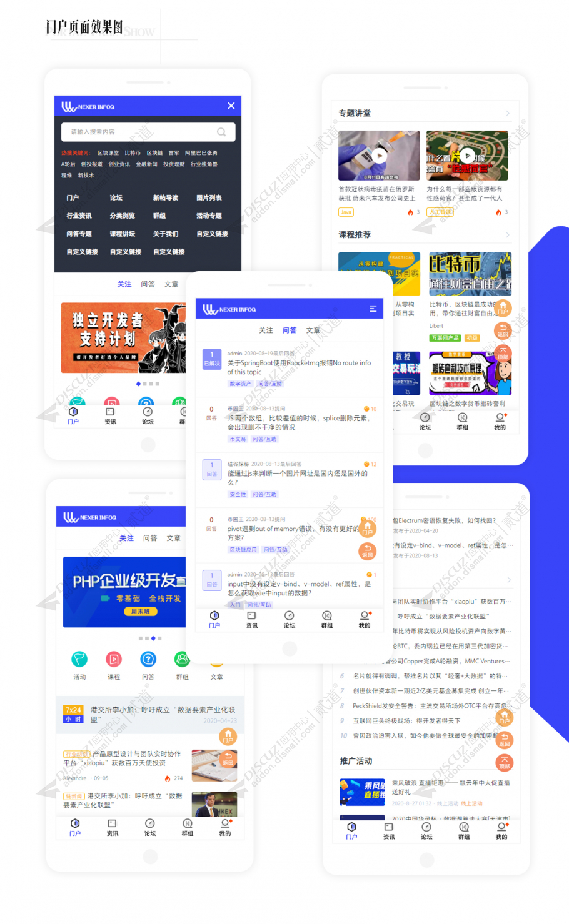Tap floating 门户 button beside the pivot question

click(x=368, y=529)
